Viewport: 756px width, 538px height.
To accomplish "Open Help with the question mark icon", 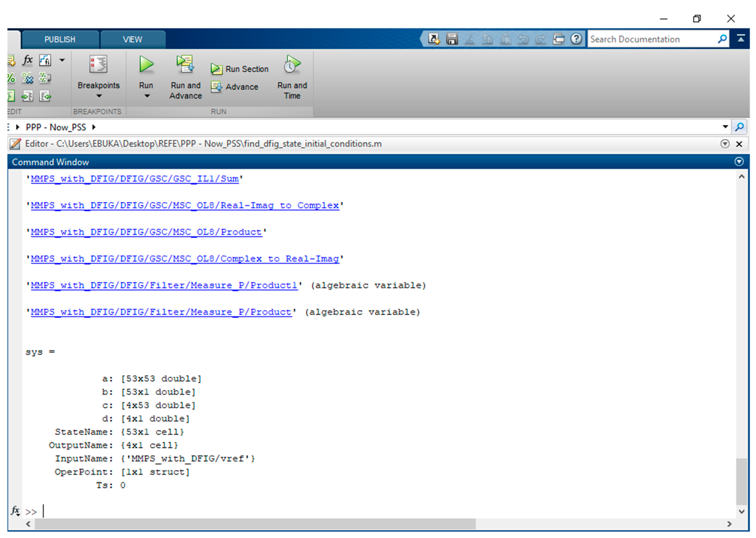I will (x=576, y=39).
